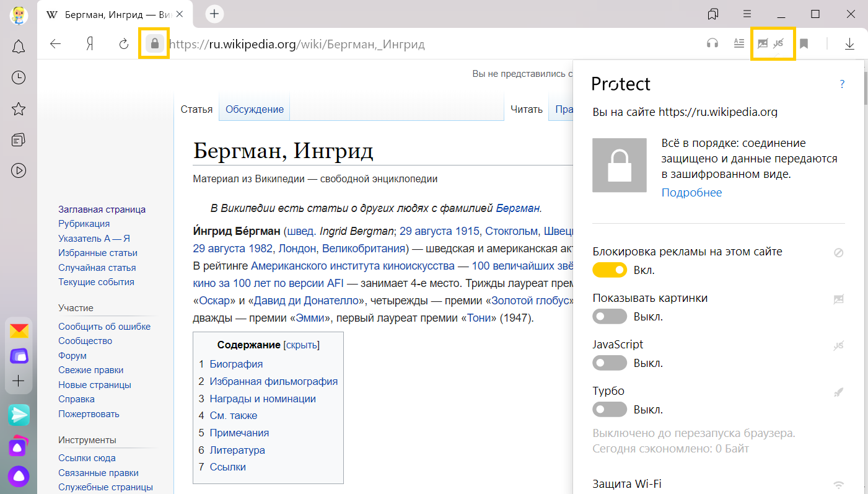Click picture icon beside 'Показывать картинки'
This screenshot has width=868, height=494.
click(839, 299)
